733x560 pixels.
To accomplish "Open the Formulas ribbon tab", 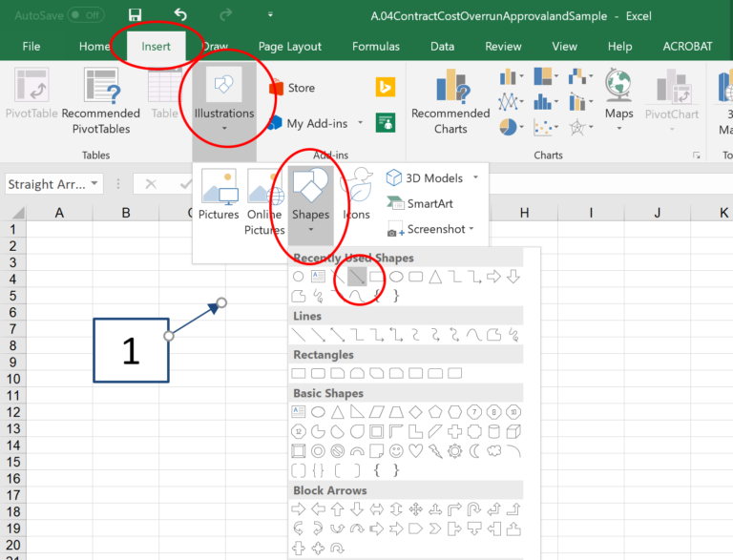I will pyautogui.click(x=376, y=46).
